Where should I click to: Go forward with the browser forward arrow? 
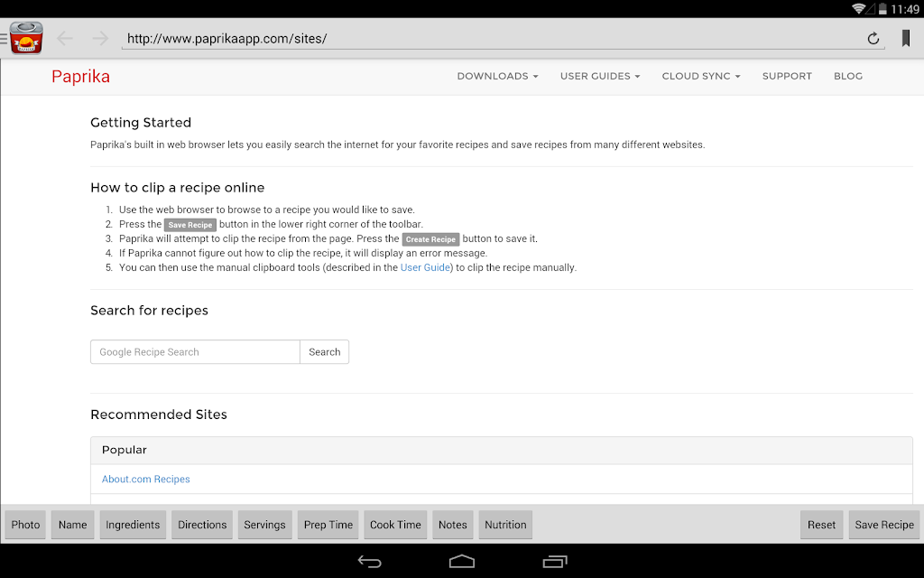pyautogui.click(x=100, y=38)
